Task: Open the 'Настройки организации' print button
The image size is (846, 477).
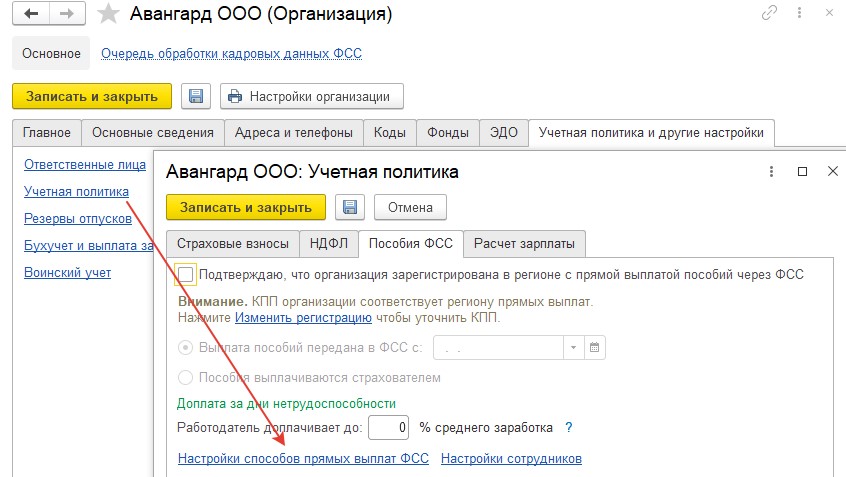Action: tap(311, 97)
